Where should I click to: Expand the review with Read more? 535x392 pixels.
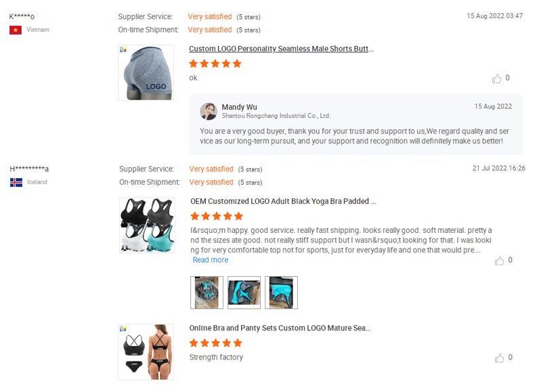[x=211, y=260]
